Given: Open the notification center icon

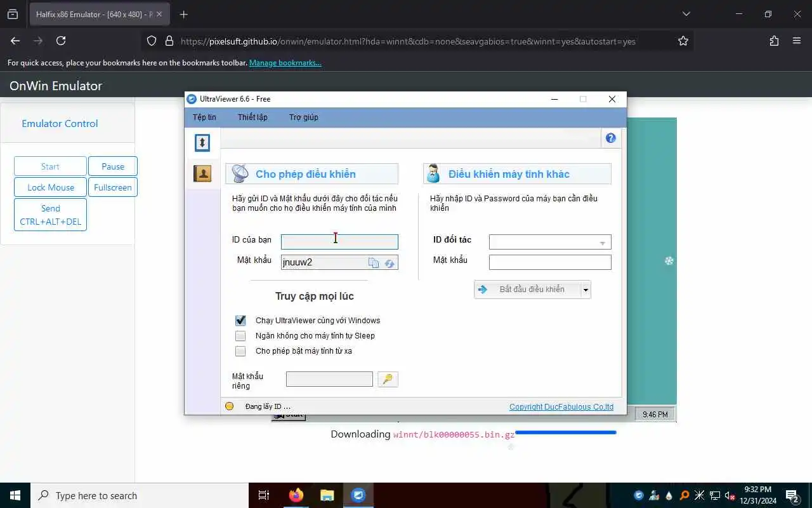Looking at the screenshot, I should click(792, 495).
